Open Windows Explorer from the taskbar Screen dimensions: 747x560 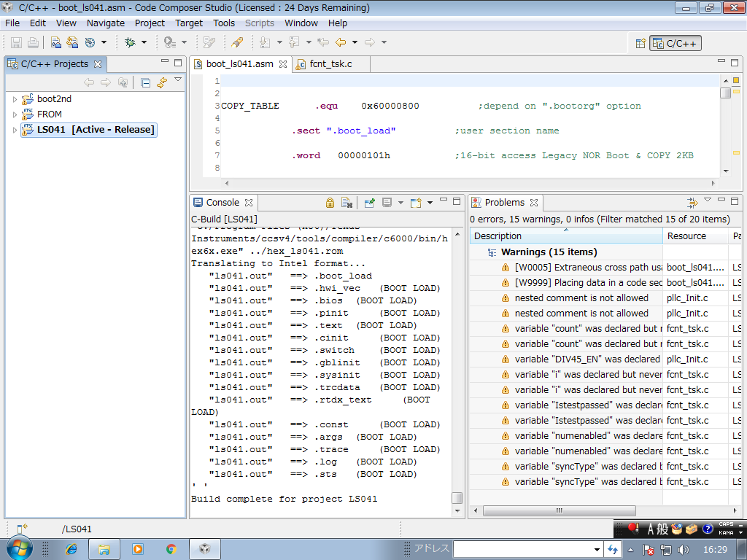(104, 549)
